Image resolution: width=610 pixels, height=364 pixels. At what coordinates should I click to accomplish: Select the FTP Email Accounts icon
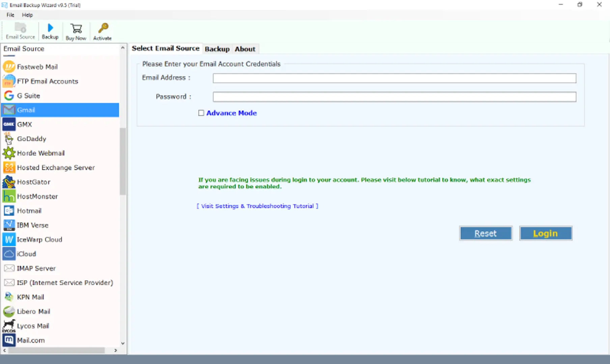click(9, 81)
